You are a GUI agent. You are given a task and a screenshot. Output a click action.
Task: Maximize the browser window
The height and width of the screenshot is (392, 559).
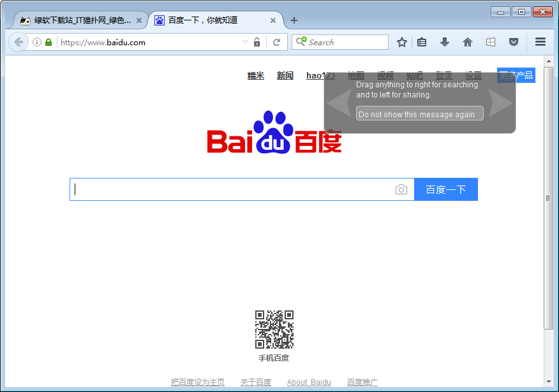pyautogui.click(x=521, y=12)
